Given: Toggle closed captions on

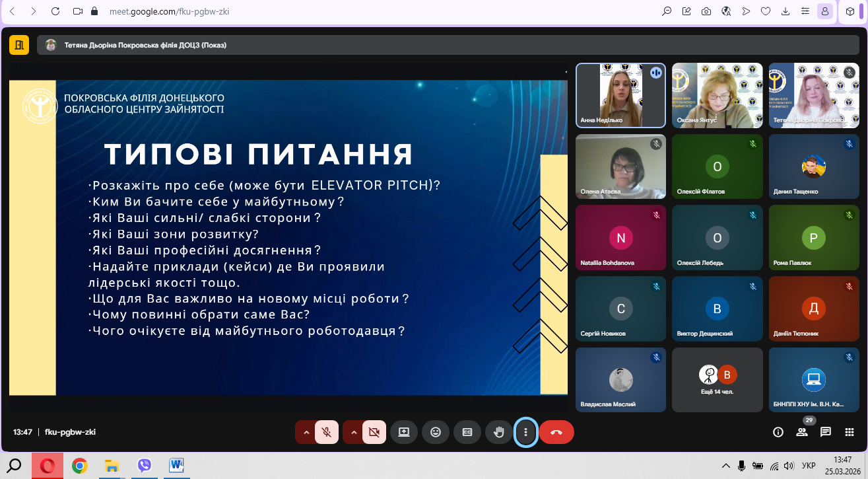Looking at the screenshot, I should click(467, 432).
